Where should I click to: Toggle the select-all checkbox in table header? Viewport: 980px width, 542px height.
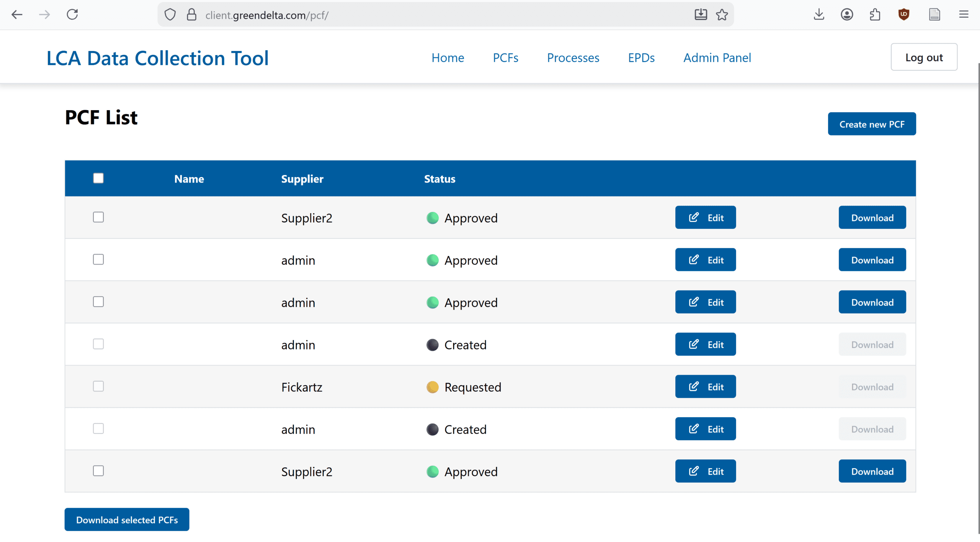point(98,178)
